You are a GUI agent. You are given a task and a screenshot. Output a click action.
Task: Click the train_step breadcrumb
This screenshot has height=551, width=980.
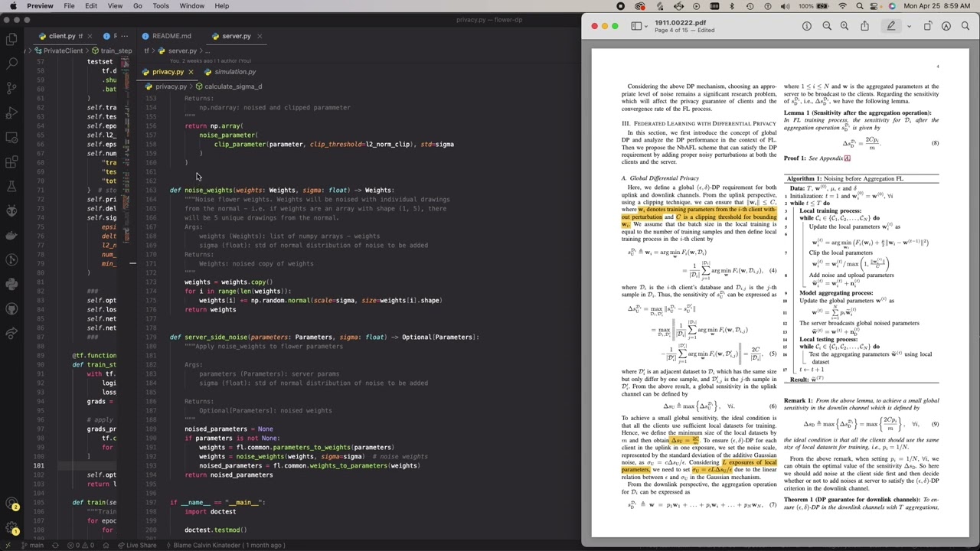[x=116, y=51]
